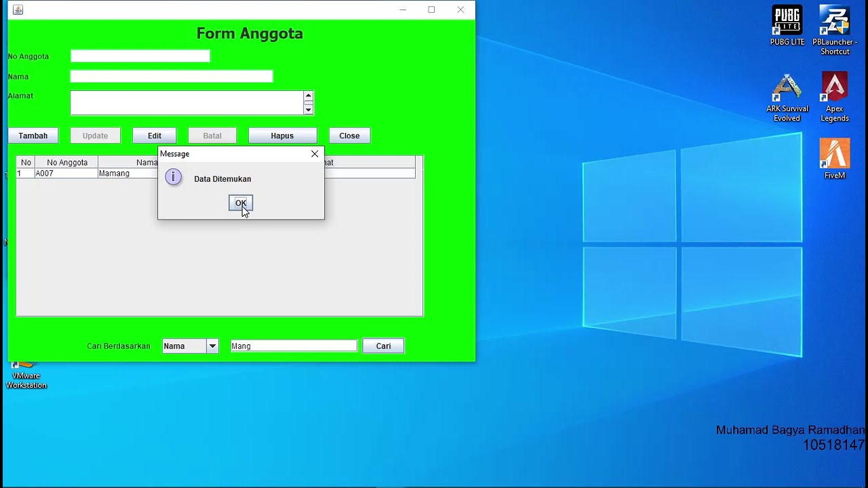Screen dimensions: 868x488
Task: Launch PBLauncher shortcut icon
Action: tap(835, 30)
